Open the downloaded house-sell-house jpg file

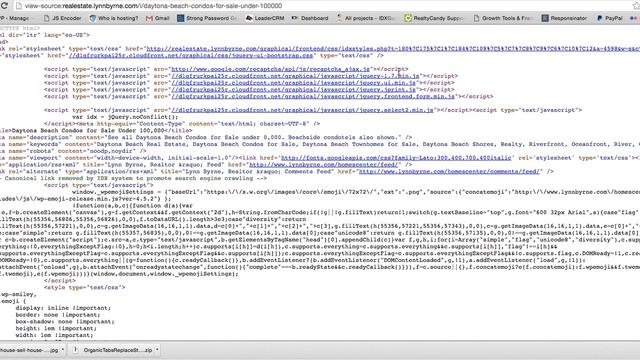point(29,350)
